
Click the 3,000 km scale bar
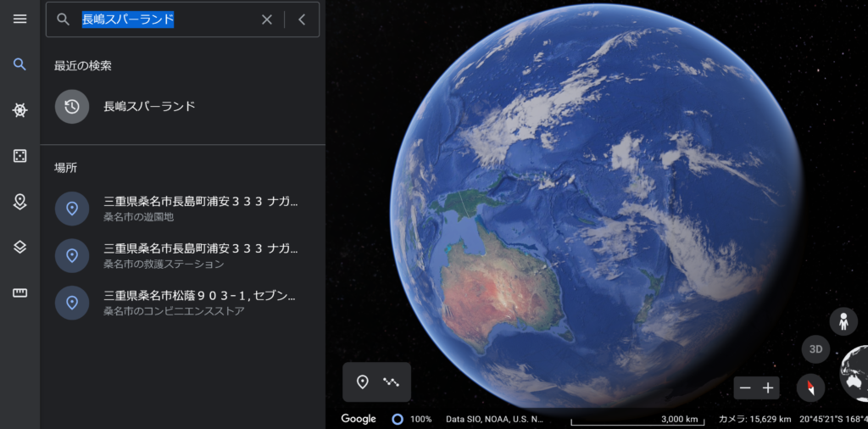(x=637, y=420)
